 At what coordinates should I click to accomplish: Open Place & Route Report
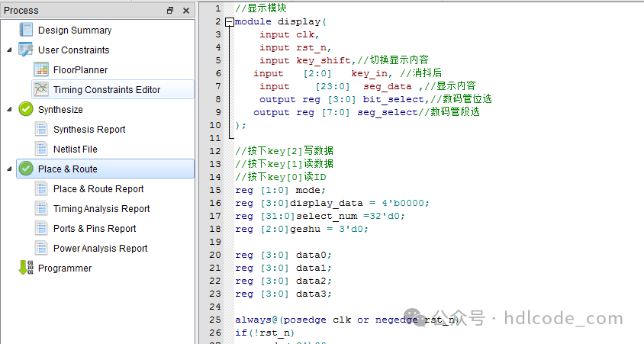[x=98, y=189]
